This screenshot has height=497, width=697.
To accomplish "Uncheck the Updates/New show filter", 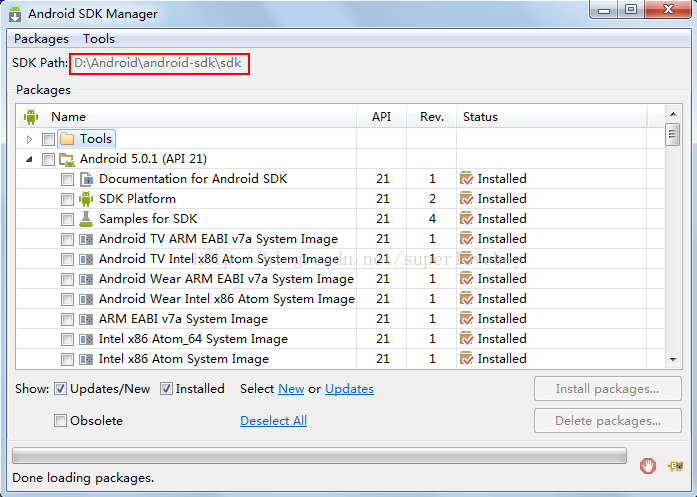I will [x=60, y=389].
